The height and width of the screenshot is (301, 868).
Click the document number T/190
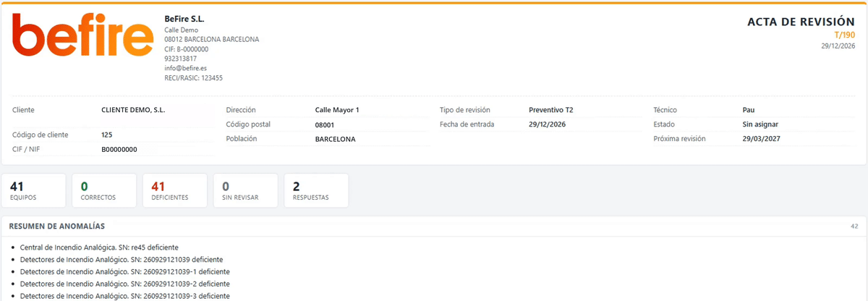tap(845, 35)
